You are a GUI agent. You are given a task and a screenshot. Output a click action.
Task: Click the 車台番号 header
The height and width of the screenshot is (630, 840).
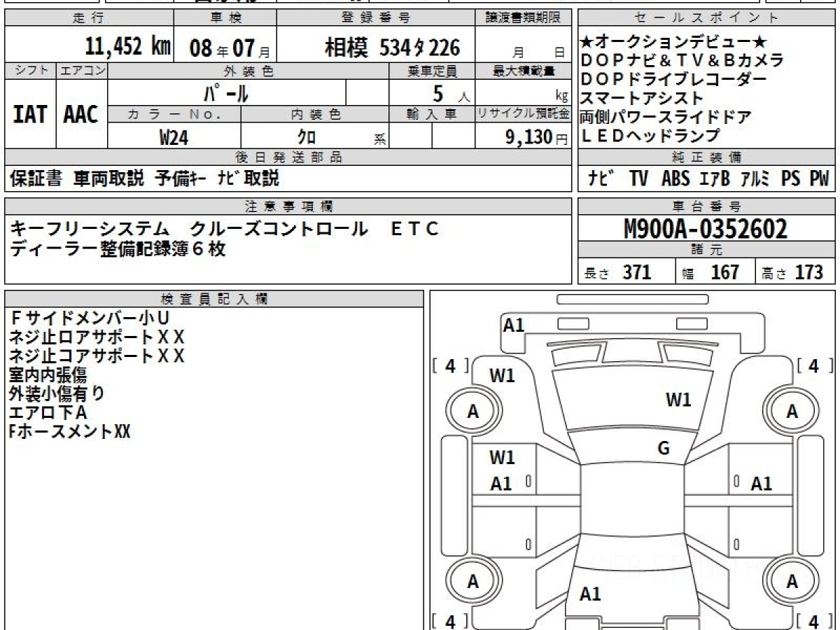tap(706, 206)
